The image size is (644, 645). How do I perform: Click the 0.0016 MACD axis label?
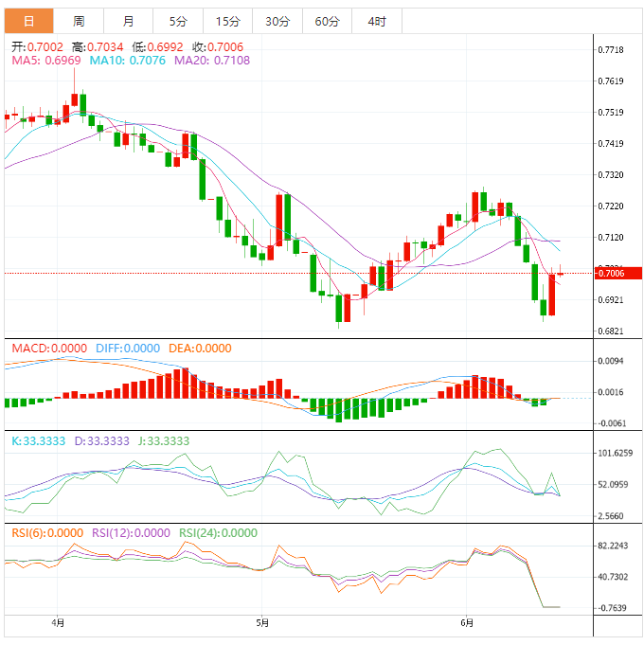[x=611, y=392]
